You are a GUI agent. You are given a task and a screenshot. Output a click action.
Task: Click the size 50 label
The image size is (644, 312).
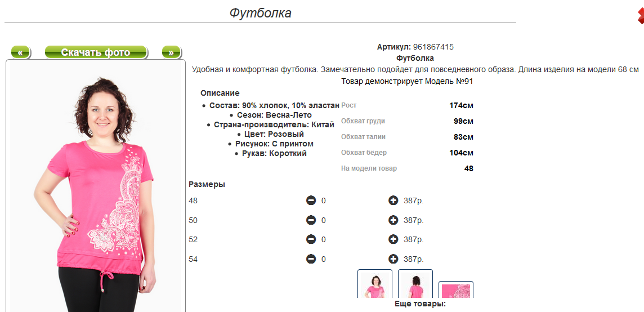pos(193,220)
